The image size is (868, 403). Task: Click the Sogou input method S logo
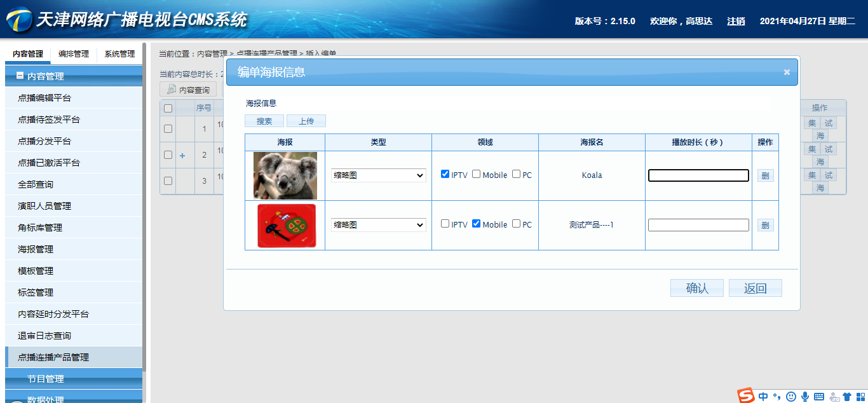coord(747,395)
